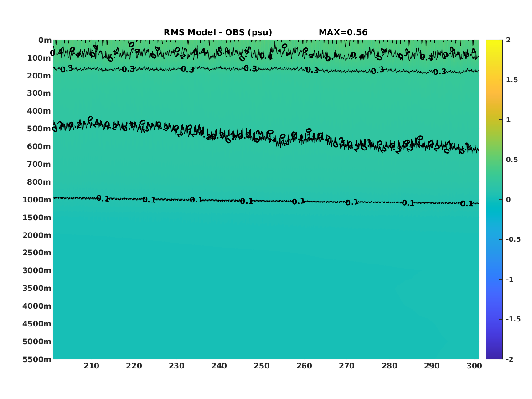The image size is (532, 399).
Task: Click the x-axis tick label '290'
Action: (432, 366)
